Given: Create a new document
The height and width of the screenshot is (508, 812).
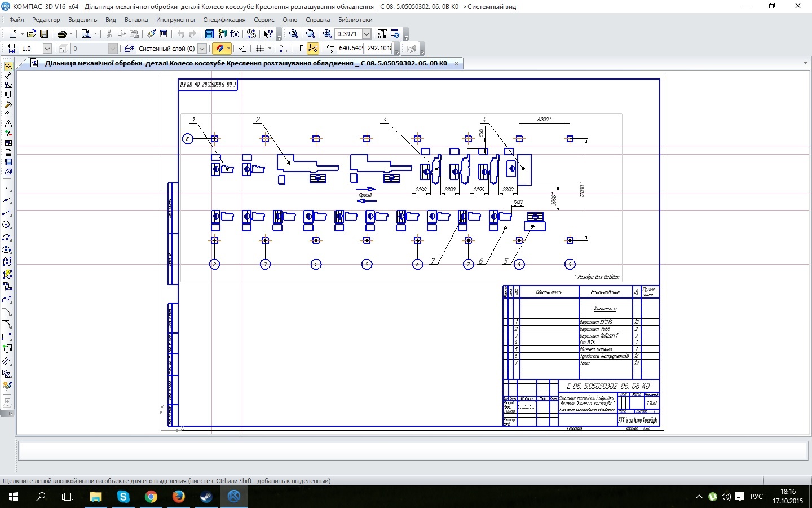Looking at the screenshot, I should tap(12, 34).
